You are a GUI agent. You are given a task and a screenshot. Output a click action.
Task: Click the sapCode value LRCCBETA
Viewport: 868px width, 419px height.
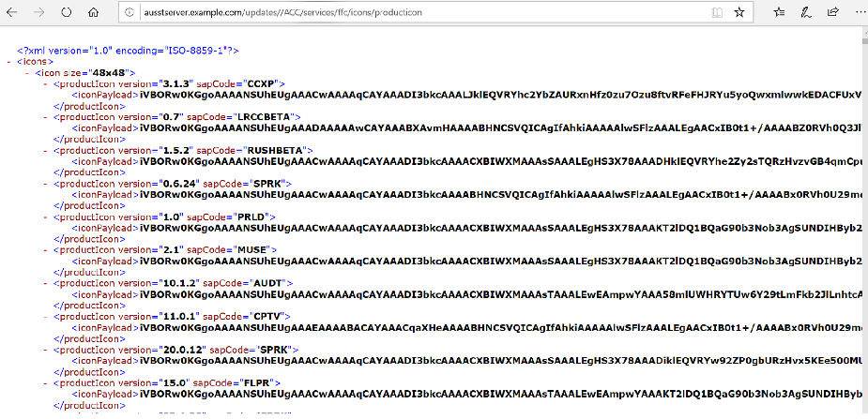click(266, 117)
